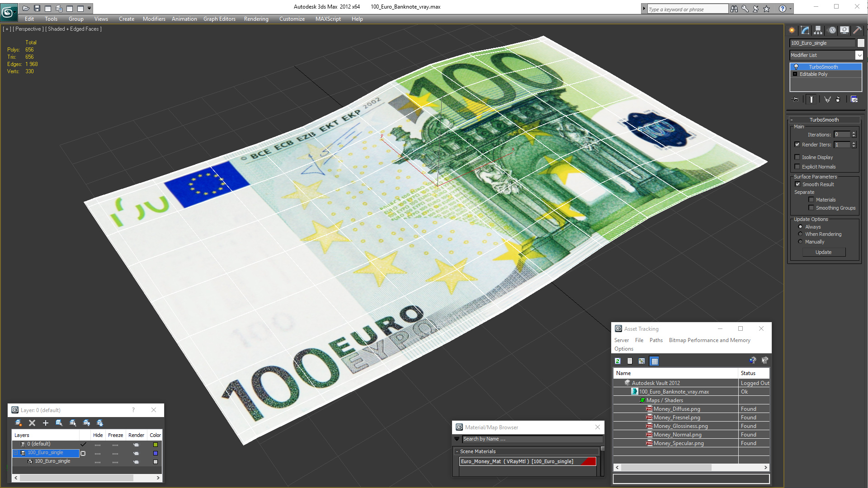868x488 pixels.
Task: Click Configure Modifier Sets icon
Action: tap(854, 99)
